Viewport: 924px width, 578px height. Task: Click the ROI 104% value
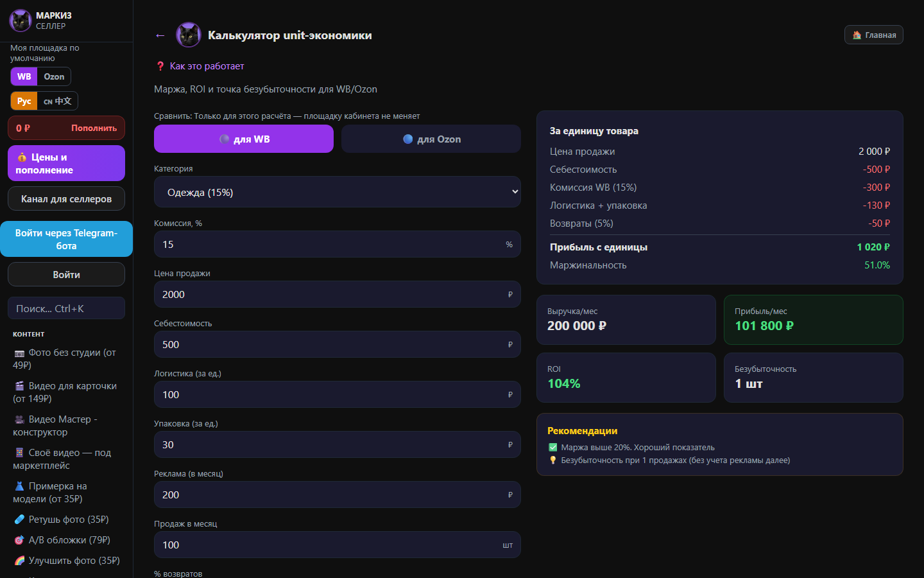tap(563, 383)
